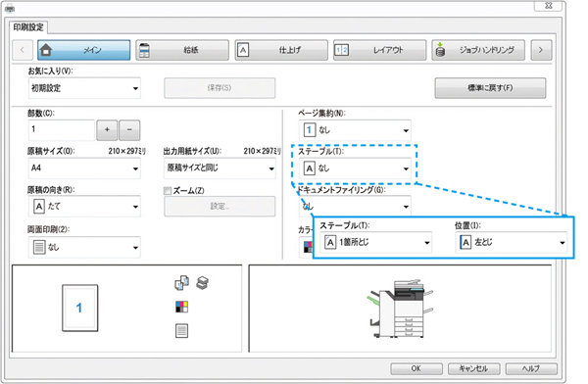The height and width of the screenshot is (384, 588).
Task: Click the 標準に戻す(F) button
Action: pyautogui.click(x=490, y=88)
